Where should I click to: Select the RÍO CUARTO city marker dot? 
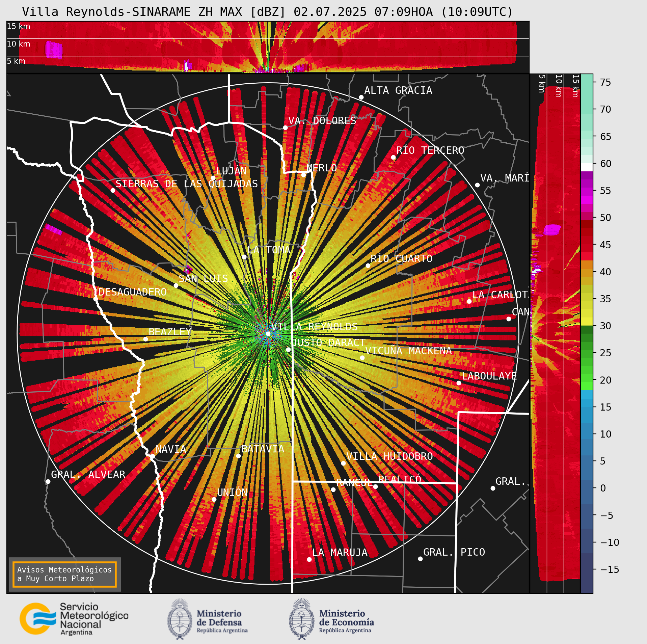tap(368, 265)
